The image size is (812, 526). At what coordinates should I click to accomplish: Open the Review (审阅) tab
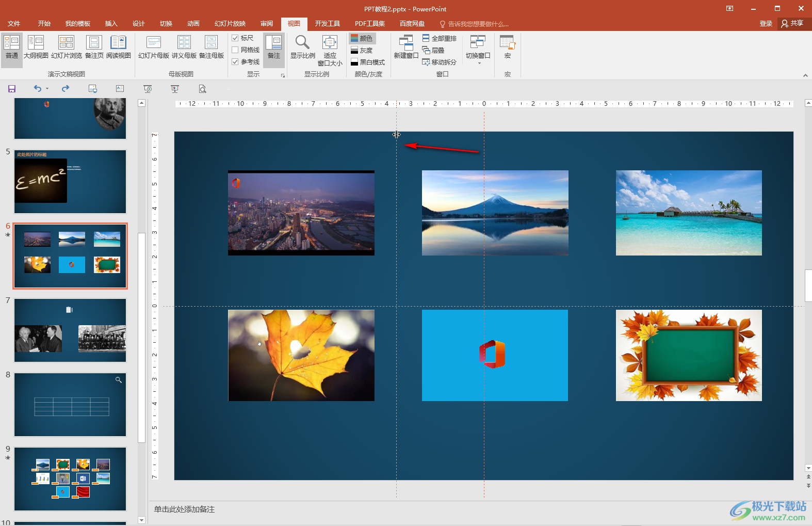(267, 24)
